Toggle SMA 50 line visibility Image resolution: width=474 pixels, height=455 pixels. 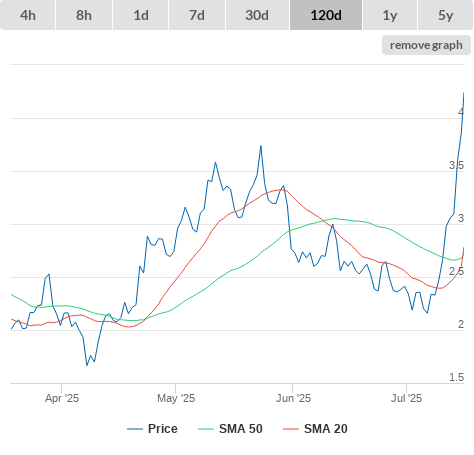point(241,429)
